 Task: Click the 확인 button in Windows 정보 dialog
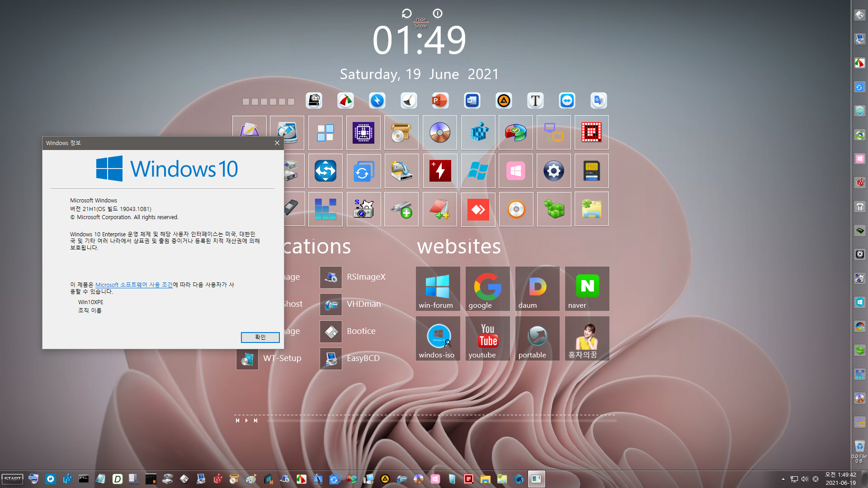[260, 337]
